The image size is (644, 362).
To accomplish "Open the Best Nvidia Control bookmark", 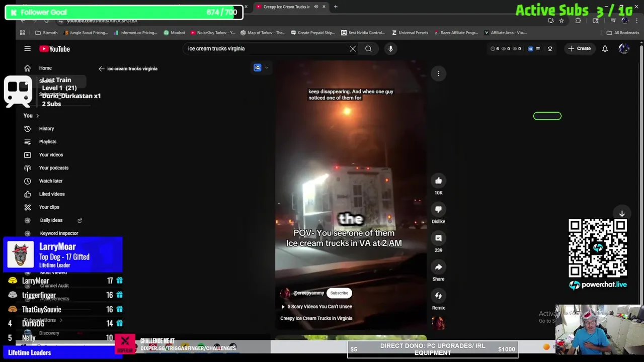I will [363, 33].
